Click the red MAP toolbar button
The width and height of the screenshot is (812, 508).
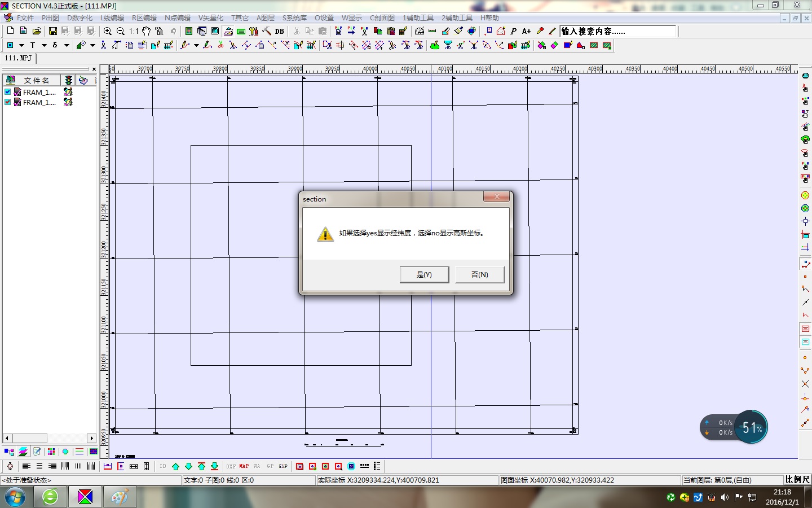click(x=244, y=466)
